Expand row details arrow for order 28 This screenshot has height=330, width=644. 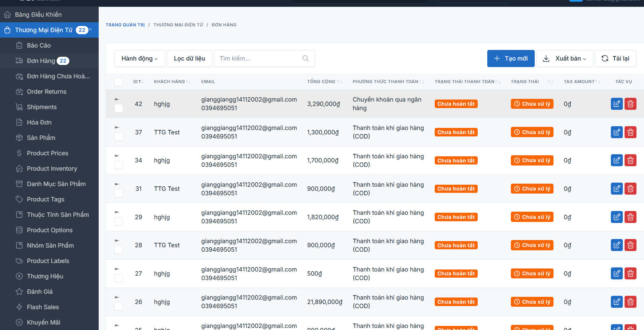click(117, 240)
